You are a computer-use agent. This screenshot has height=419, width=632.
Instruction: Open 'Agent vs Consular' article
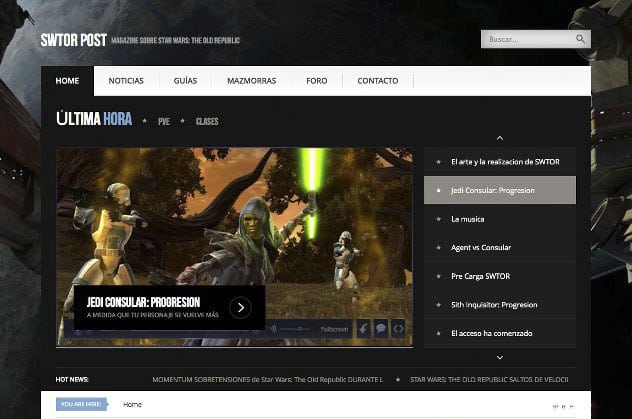tap(500, 247)
